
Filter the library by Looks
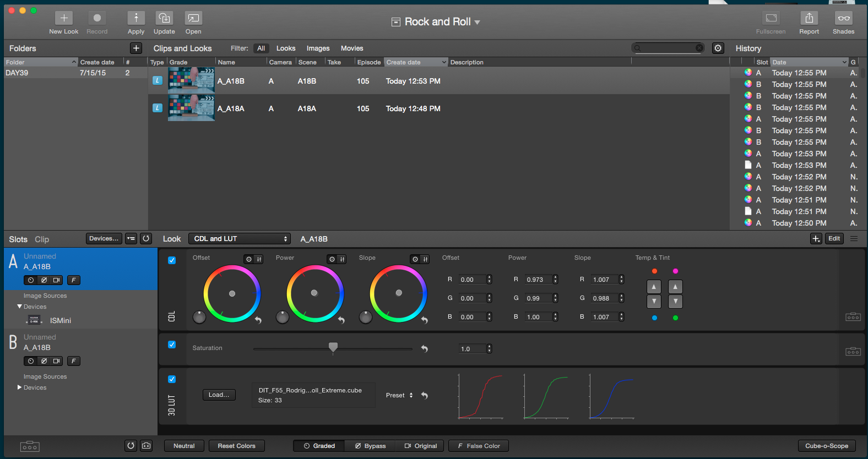[285, 48]
